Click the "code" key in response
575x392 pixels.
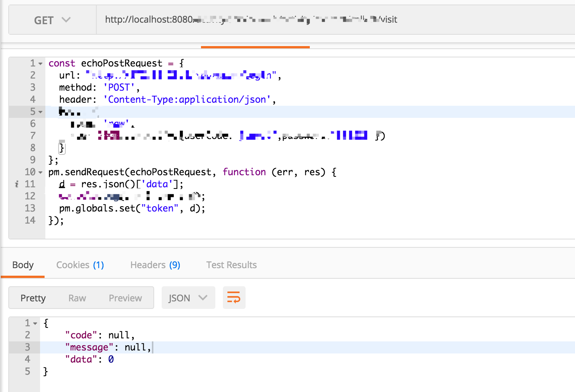point(81,335)
